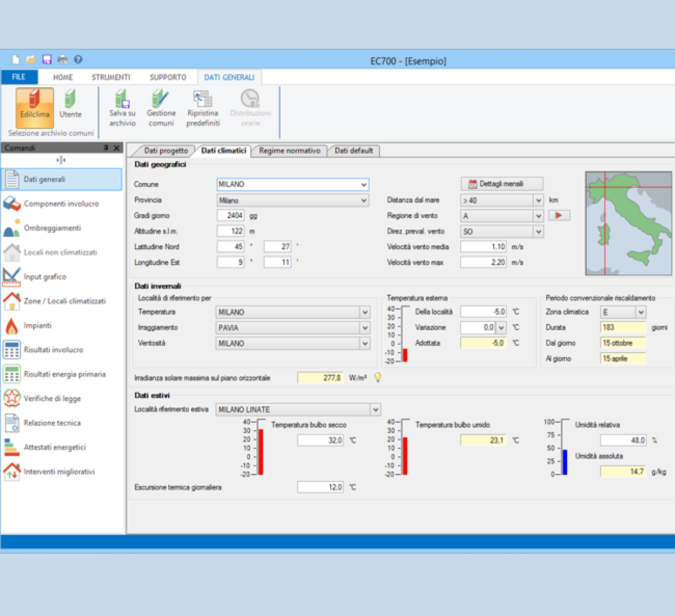675x616 pixels.
Task: Switch to STRUMENTI ribbon tab
Action: (x=111, y=77)
